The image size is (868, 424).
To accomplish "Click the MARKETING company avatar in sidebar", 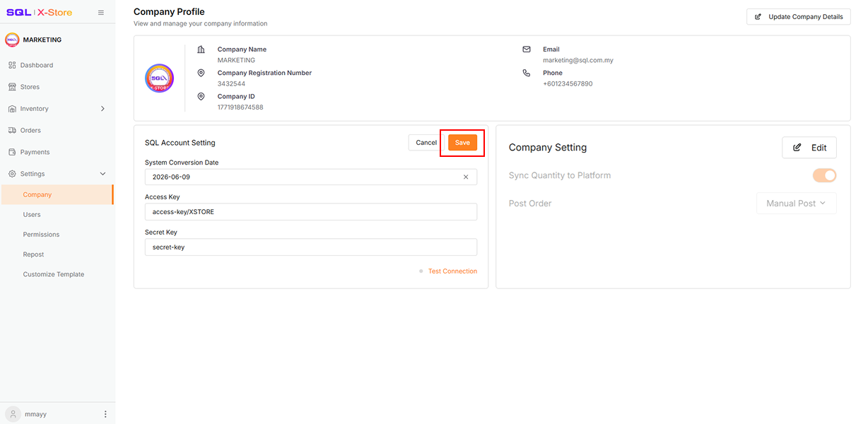I will [12, 40].
